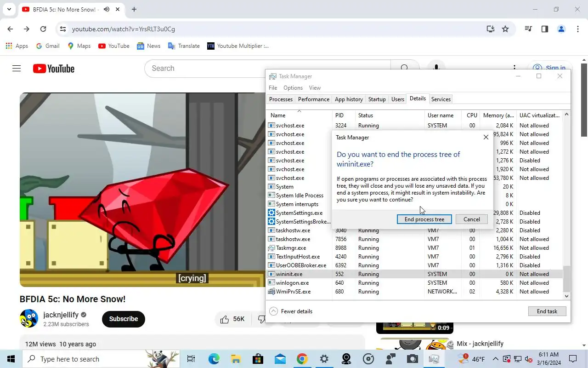This screenshot has height=368, width=588.
Task: Show hidden system tray icons
Action: [x=496, y=359]
